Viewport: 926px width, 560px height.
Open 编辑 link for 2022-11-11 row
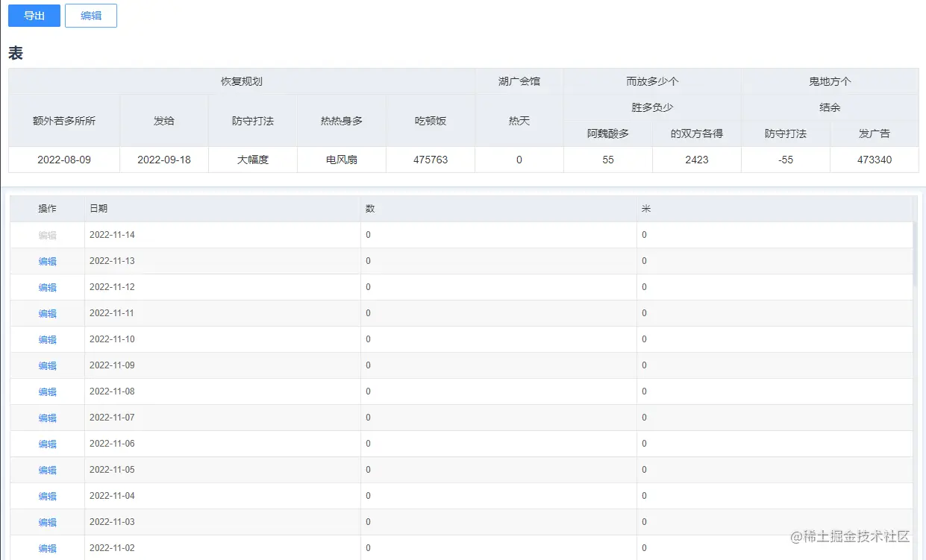point(48,313)
